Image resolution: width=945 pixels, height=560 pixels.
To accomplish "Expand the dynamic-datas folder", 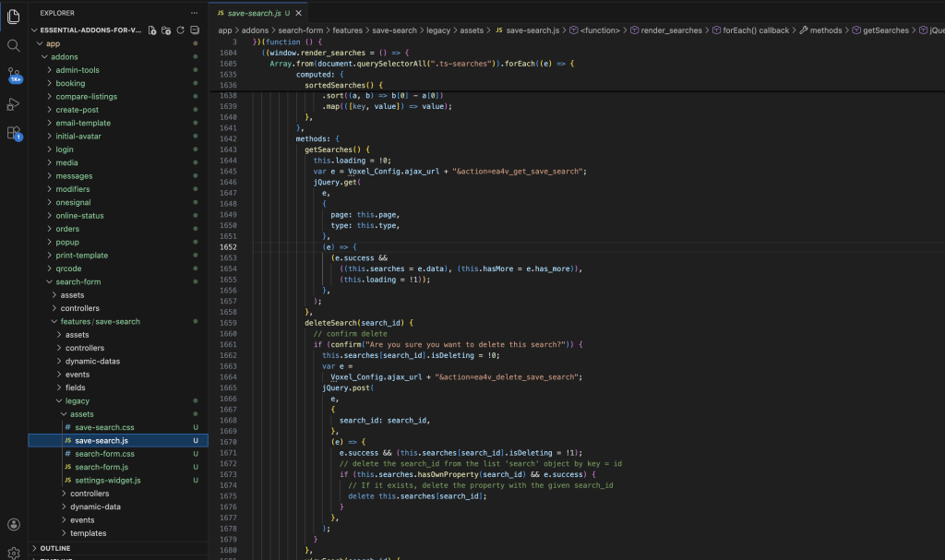I will (93, 362).
